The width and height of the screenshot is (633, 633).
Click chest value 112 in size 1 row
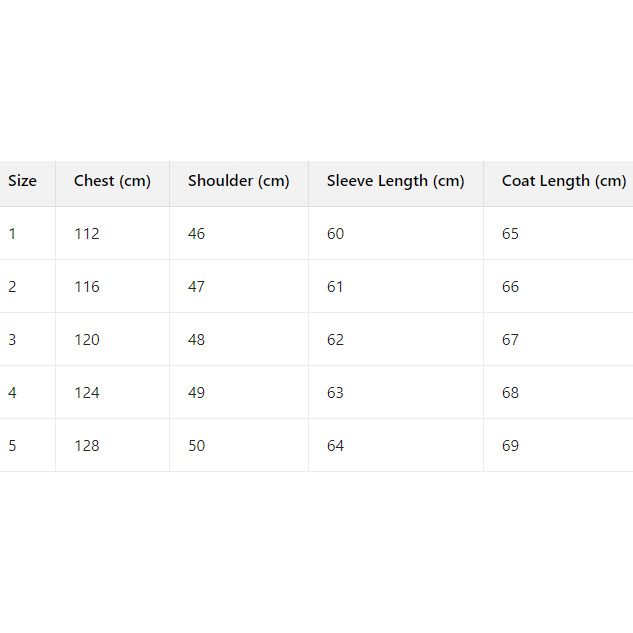tap(87, 234)
